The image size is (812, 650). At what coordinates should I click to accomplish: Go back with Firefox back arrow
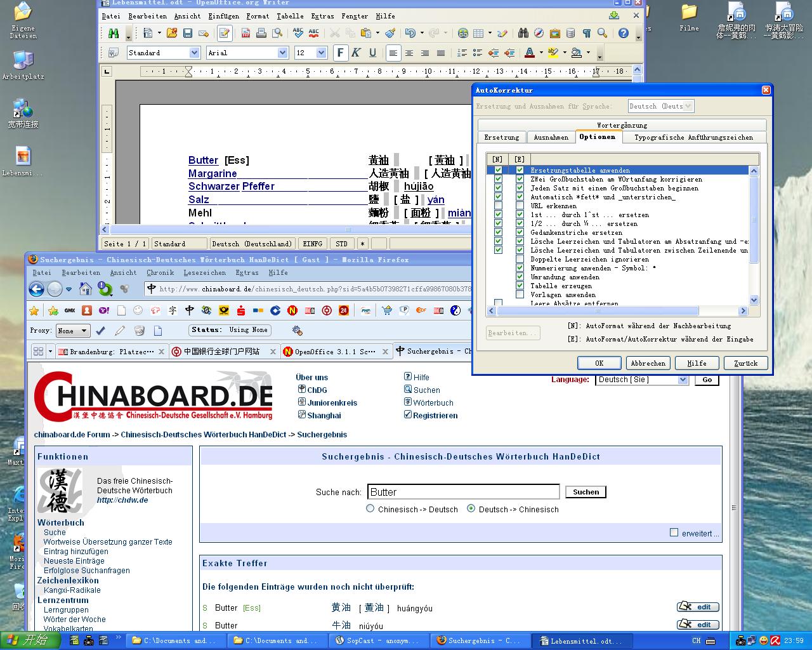click(x=37, y=289)
